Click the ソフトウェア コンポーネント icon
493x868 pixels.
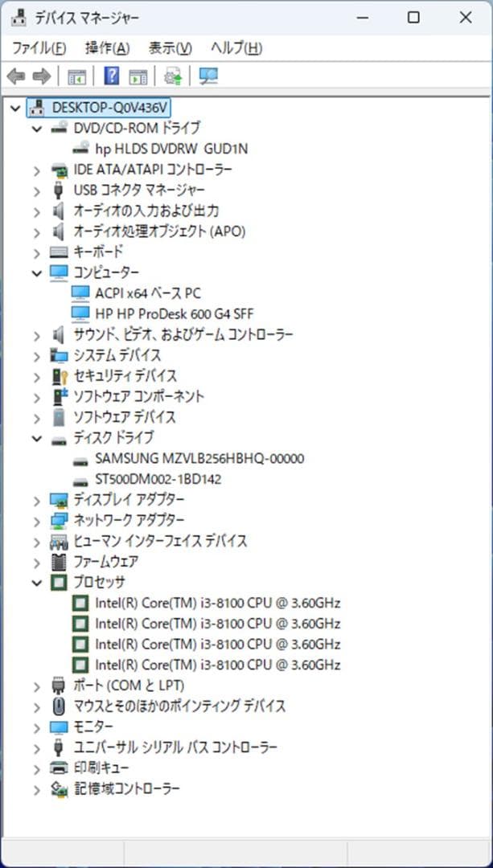(x=60, y=397)
